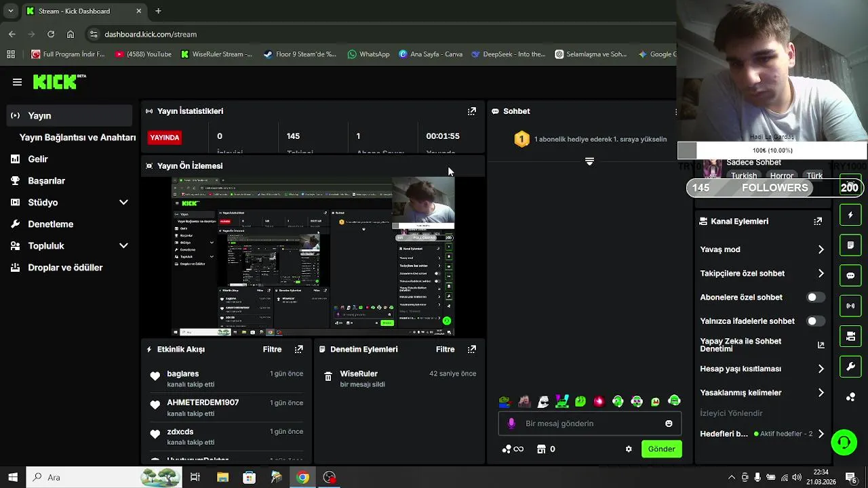Open the Windows Start menu
This screenshot has width=868, height=488.
coord(13,477)
